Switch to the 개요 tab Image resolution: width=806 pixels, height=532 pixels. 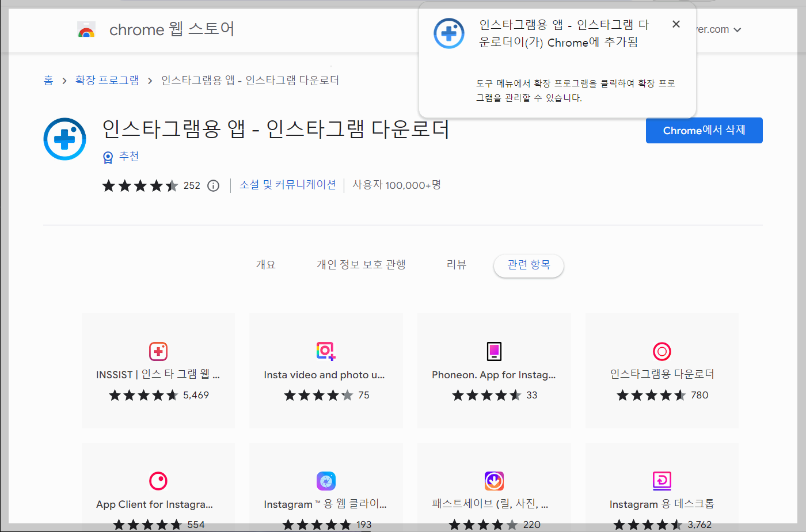(265, 265)
